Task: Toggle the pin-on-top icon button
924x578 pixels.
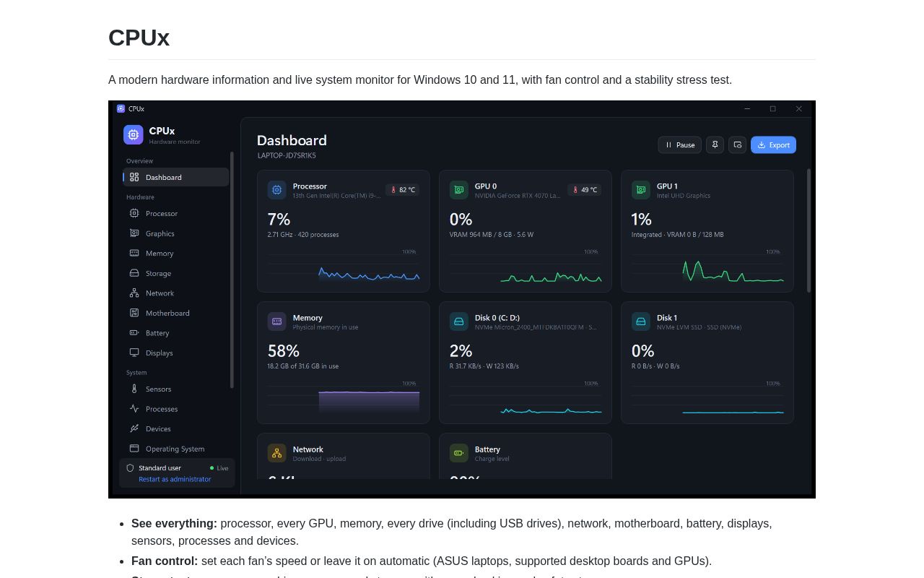Action: 715,144
